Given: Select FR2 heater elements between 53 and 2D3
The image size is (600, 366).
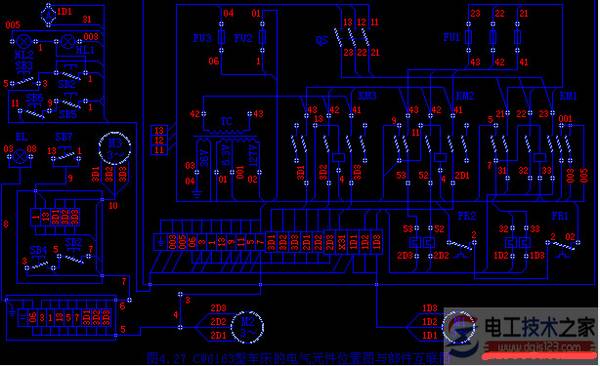Looking at the screenshot, I should pos(421,242).
